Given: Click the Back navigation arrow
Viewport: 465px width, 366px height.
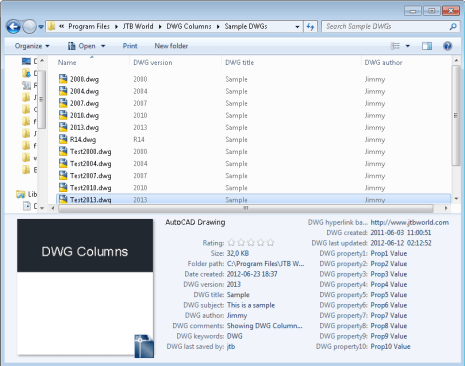Looking at the screenshot, I should pos(14,27).
